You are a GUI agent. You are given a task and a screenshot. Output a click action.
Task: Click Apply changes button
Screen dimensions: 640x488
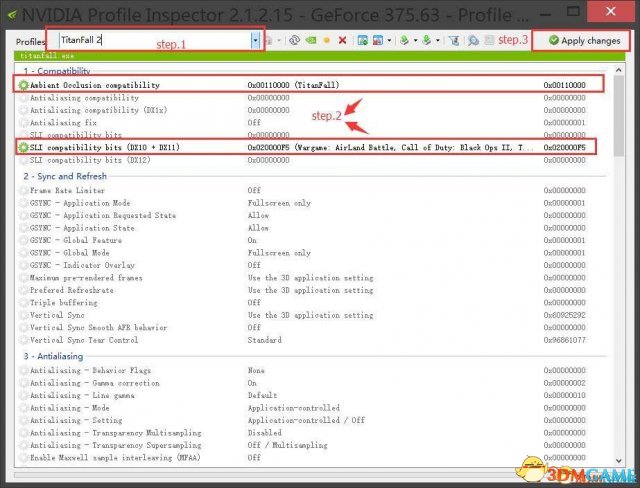[584, 40]
